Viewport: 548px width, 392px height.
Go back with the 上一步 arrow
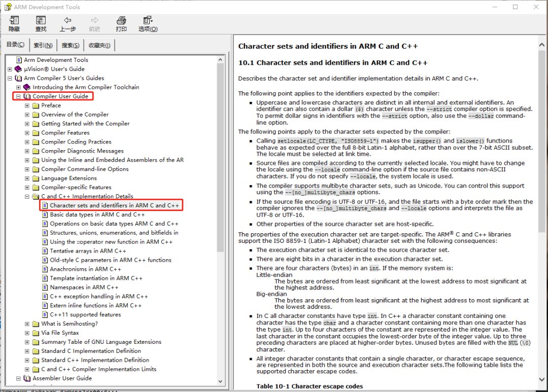(67, 20)
